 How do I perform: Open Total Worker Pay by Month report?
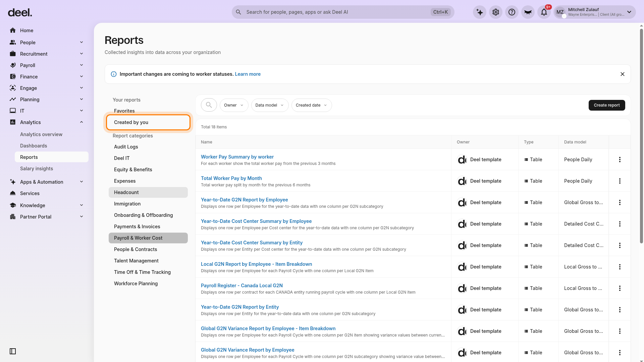click(x=231, y=178)
